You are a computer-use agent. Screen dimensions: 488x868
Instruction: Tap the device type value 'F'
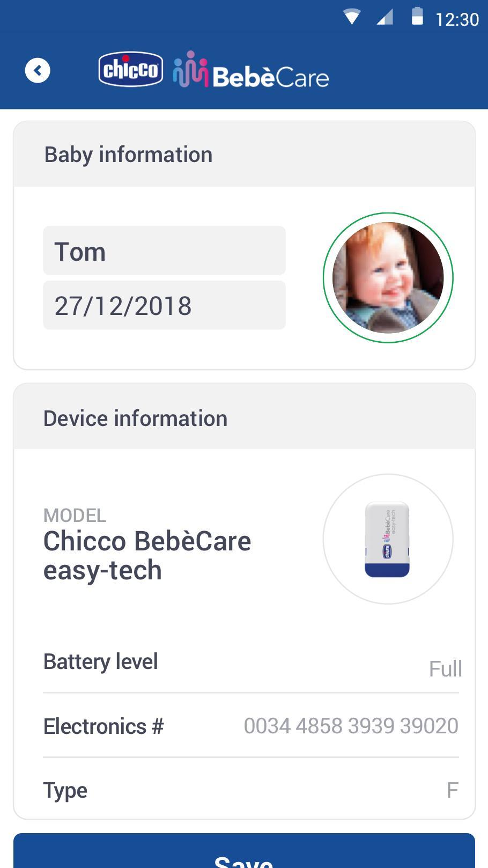pyautogui.click(x=452, y=790)
